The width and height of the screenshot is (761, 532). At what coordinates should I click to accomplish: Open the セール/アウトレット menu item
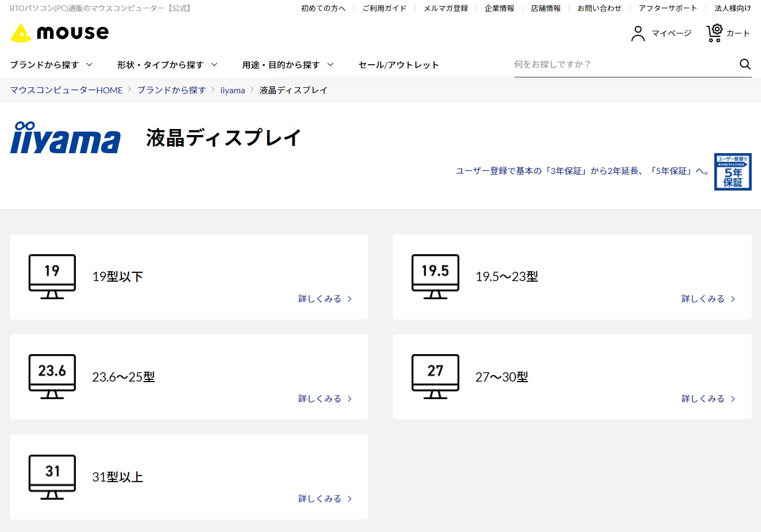coord(398,65)
